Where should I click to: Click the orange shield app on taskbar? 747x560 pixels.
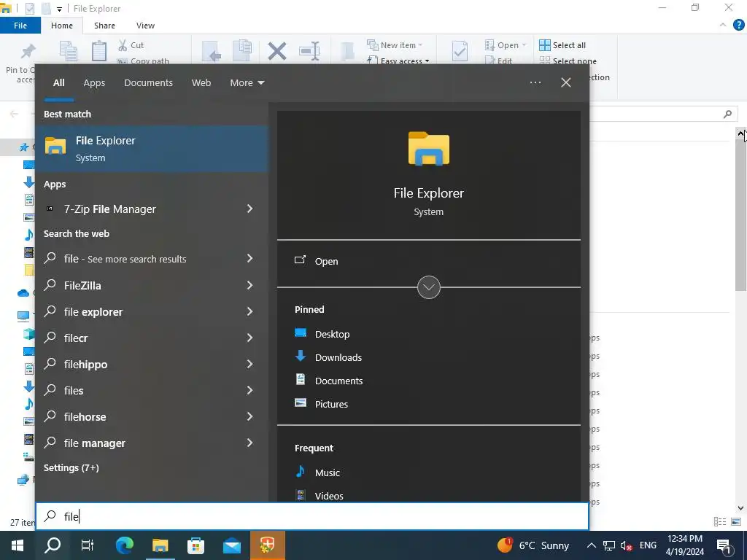[267, 545]
